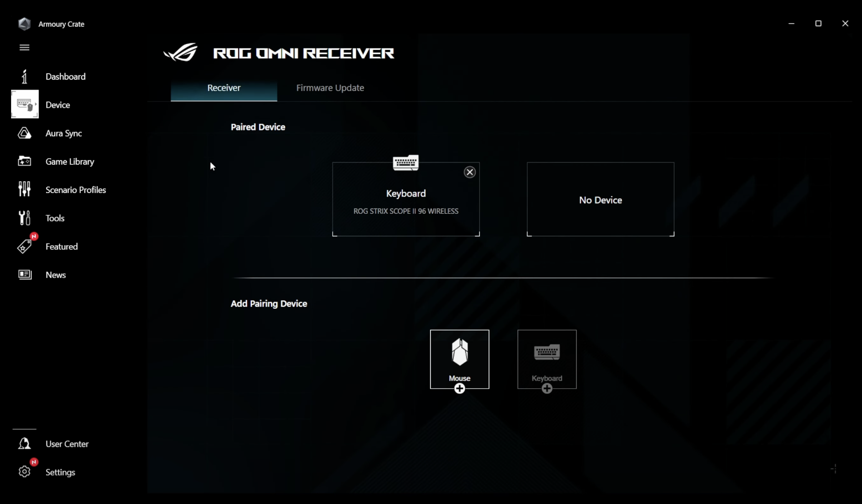Open the User Center profile icon
Image resolution: width=862 pixels, height=504 pixels.
pos(24,444)
